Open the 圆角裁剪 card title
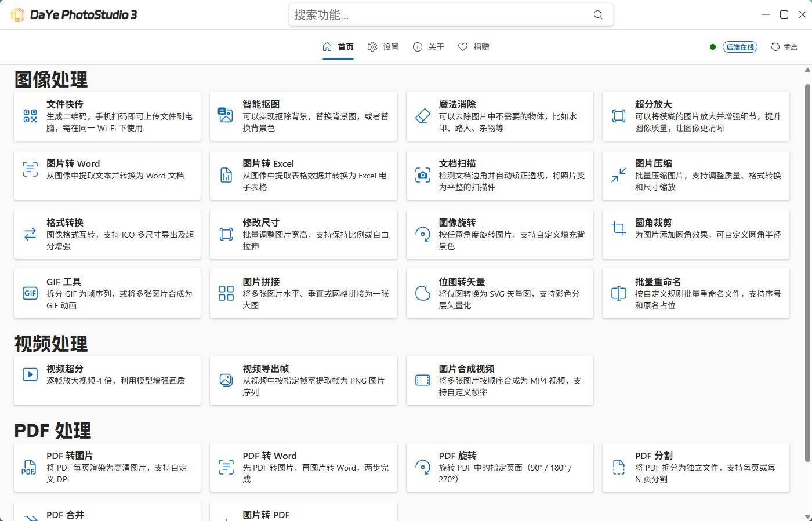The image size is (812, 521). 653,223
